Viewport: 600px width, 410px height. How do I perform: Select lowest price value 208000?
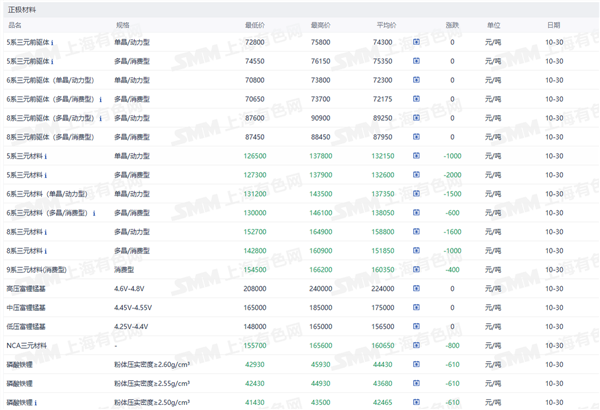click(255, 289)
